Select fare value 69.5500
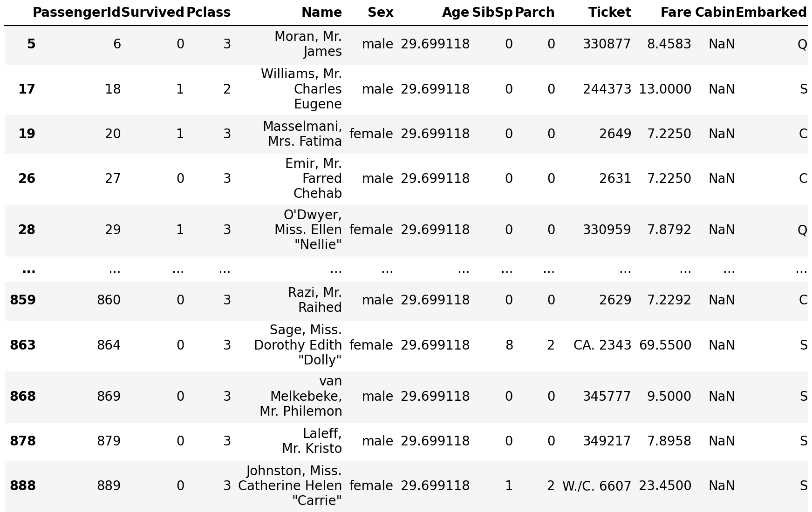The width and height of the screenshot is (812, 512). [665, 345]
